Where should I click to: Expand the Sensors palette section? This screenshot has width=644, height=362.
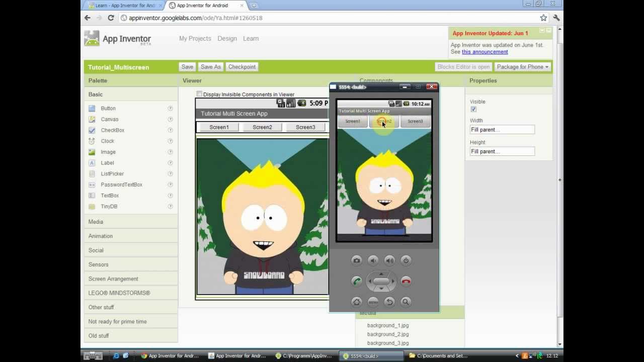[131, 264]
